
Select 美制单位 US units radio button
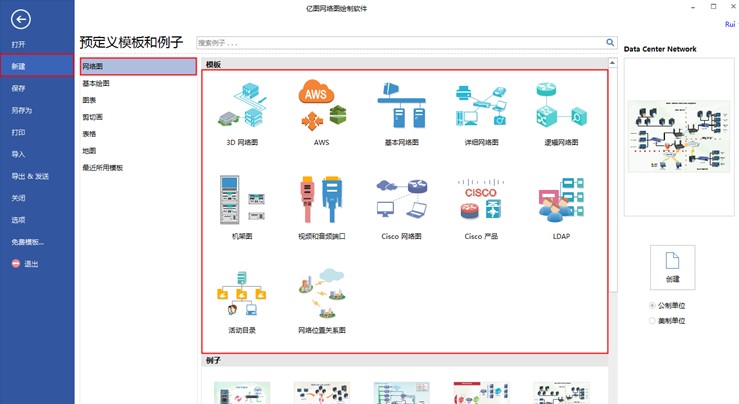pyautogui.click(x=652, y=321)
